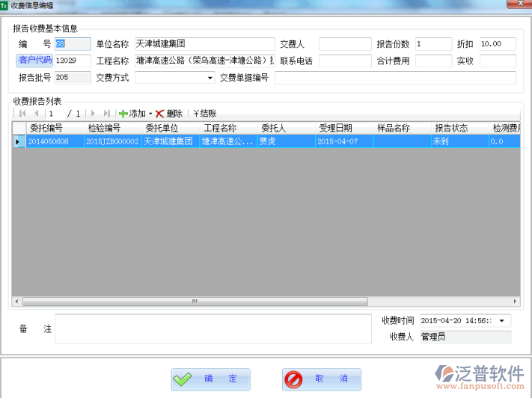532x398 pixels.
Task: Click the 联系电话 input field
Action: (345, 61)
